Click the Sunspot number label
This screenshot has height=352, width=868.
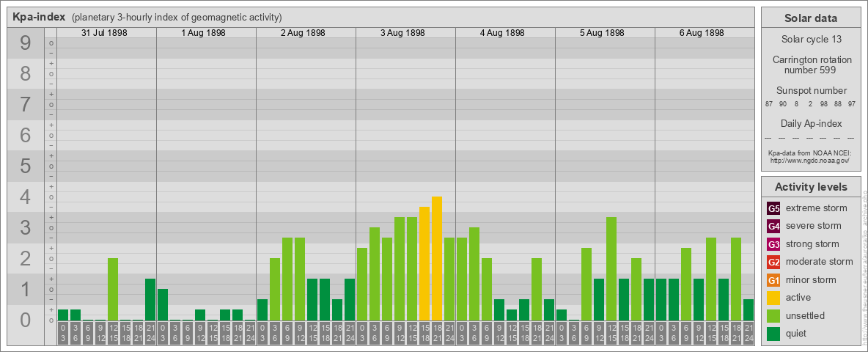[812, 91]
